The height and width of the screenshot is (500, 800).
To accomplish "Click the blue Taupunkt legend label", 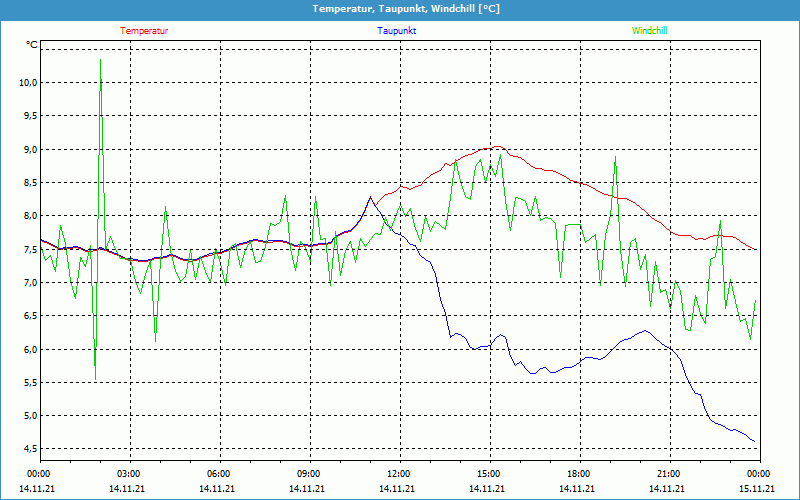I will (396, 31).
